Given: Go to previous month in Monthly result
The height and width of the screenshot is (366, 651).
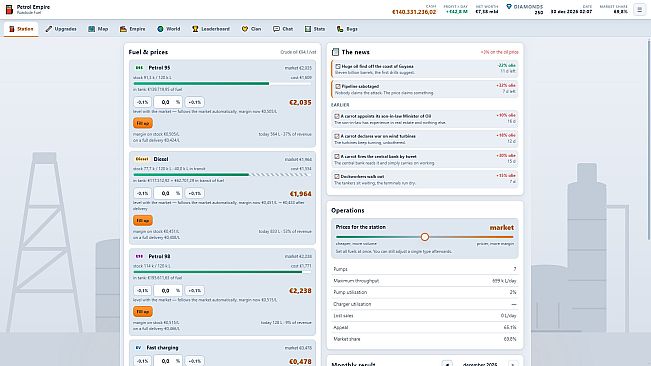Looking at the screenshot, I should tap(447, 364).
